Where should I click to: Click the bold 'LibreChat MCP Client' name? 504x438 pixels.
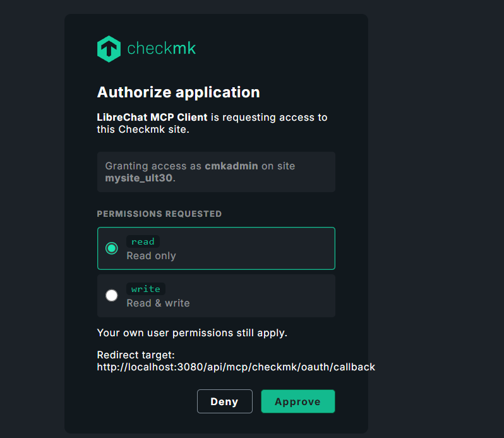152,118
